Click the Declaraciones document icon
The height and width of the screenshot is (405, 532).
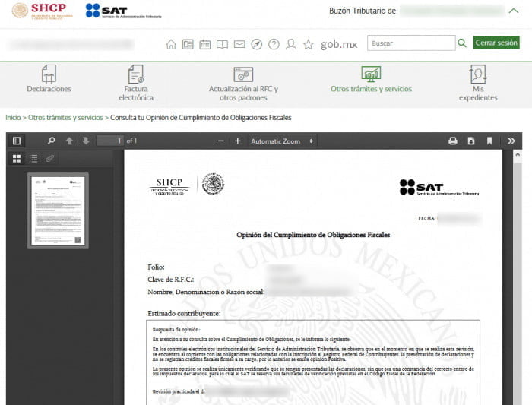(x=49, y=74)
